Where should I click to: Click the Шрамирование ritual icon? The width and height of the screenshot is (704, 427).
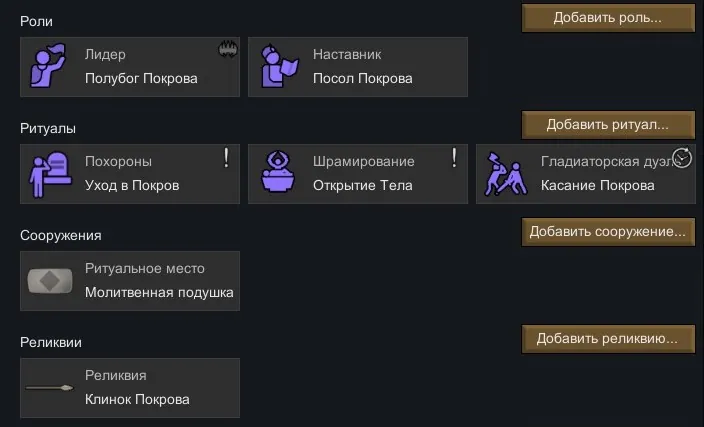pyautogui.click(x=279, y=174)
